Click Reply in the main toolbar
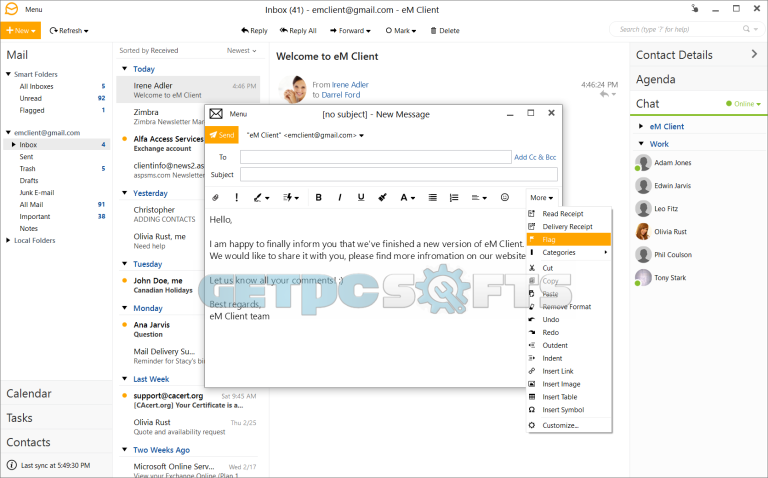768x478 pixels. [254, 30]
